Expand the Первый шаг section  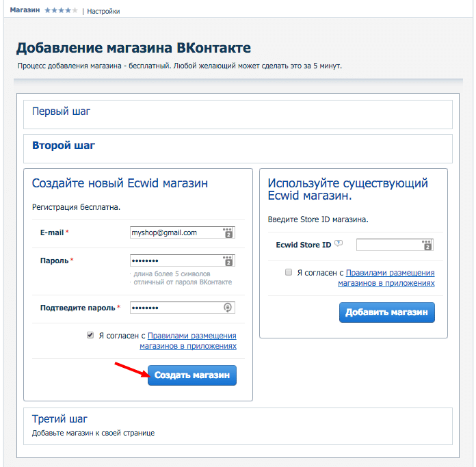pos(61,111)
